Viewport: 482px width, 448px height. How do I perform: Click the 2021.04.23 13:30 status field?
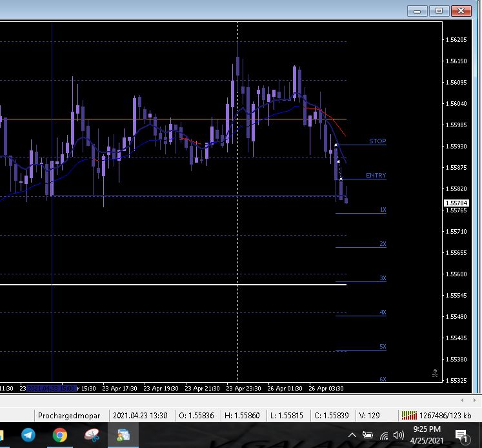tap(142, 416)
